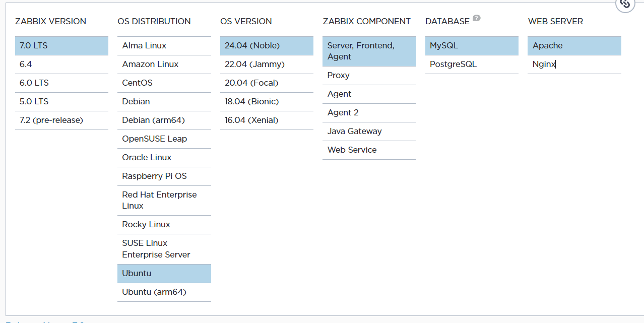The image size is (644, 323).
Task: Select Server, Frontend, Agent component
Action: coord(369,51)
